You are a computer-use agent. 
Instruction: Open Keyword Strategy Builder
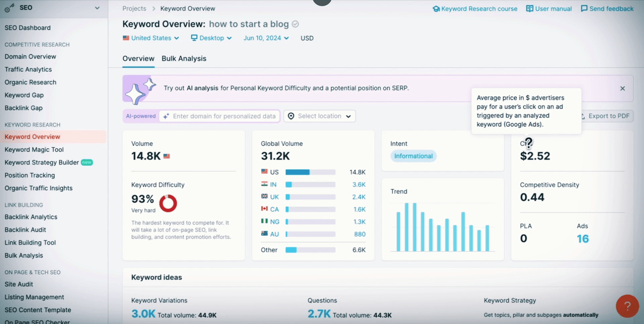pyautogui.click(x=41, y=163)
